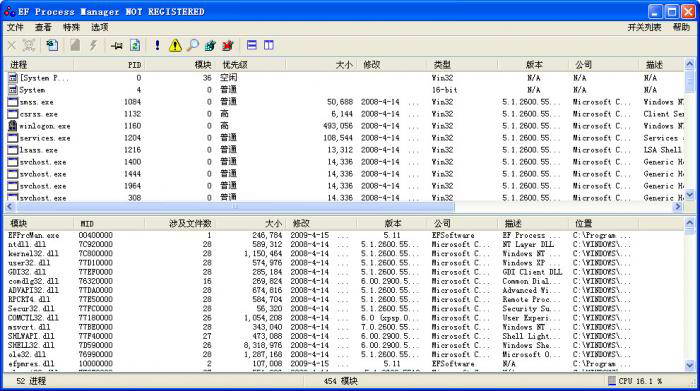
Task: Open the 开关列表 menu
Action: click(x=644, y=27)
